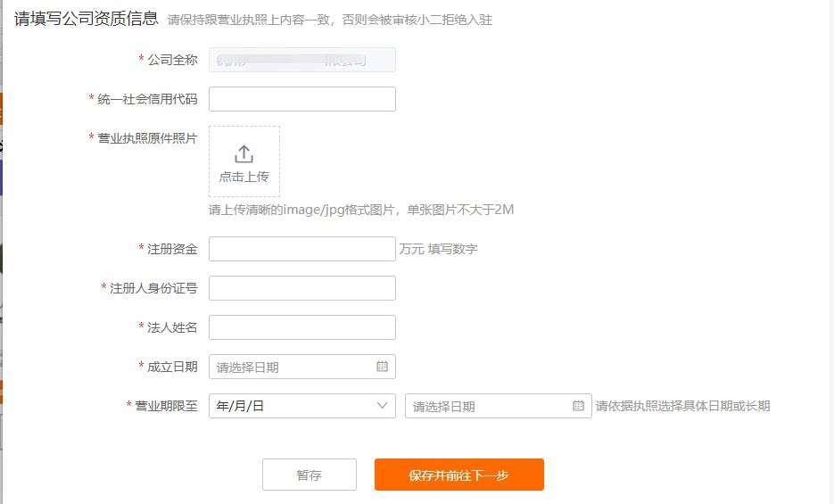834x504 pixels.
Task: Click the 暂存 button
Action: pos(309,475)
